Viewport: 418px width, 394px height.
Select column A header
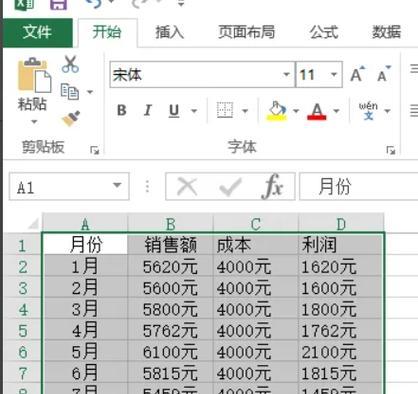point(85,224)
